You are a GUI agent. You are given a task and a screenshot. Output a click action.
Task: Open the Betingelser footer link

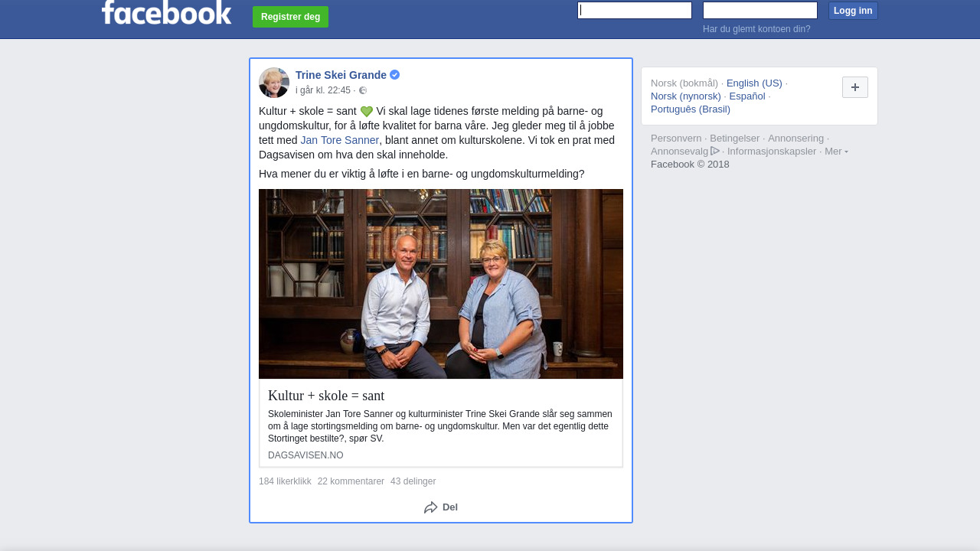[x=734, y=139]
